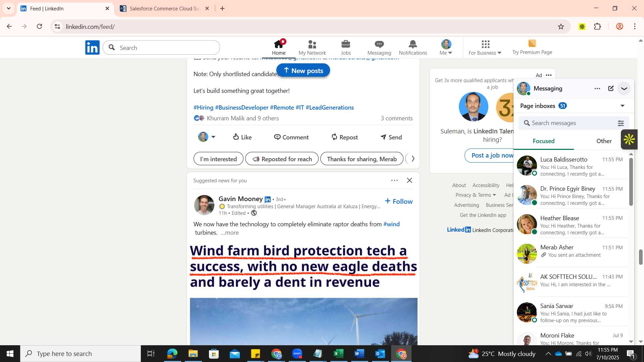This screenshot has height=362, width=644.
Task: Open the About footer link
Action: tap(459, 185)
